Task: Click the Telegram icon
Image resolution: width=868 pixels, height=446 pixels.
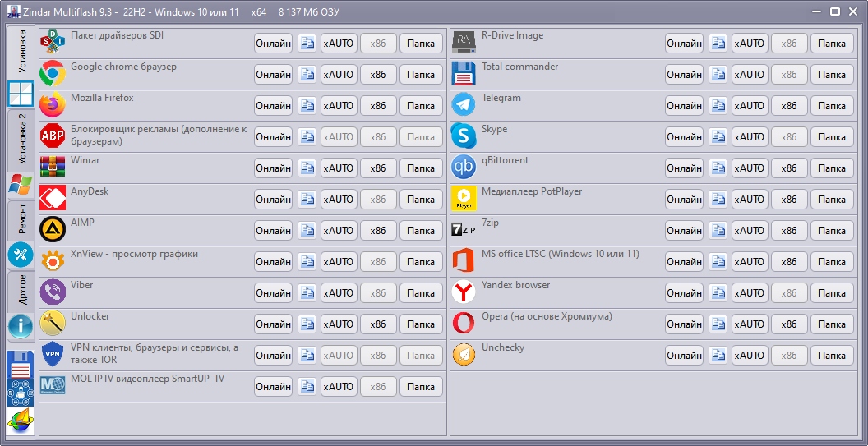Action: [464, 105]
